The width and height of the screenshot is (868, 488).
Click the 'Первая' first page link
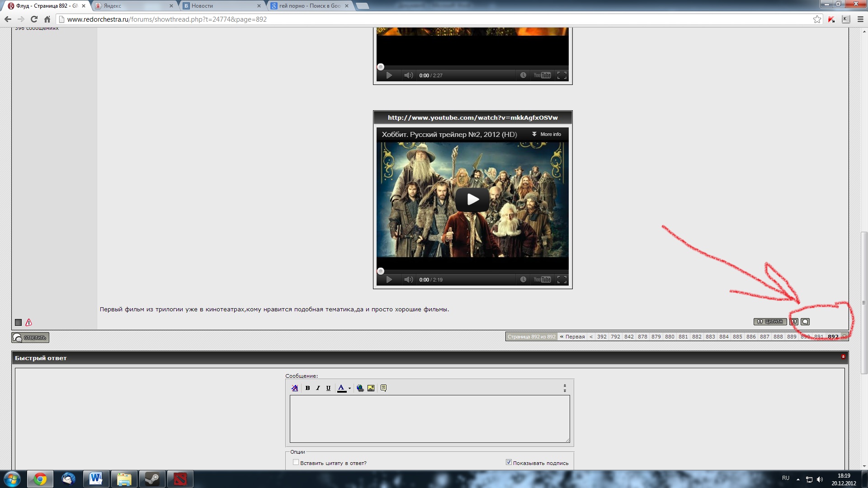point(572,337)
